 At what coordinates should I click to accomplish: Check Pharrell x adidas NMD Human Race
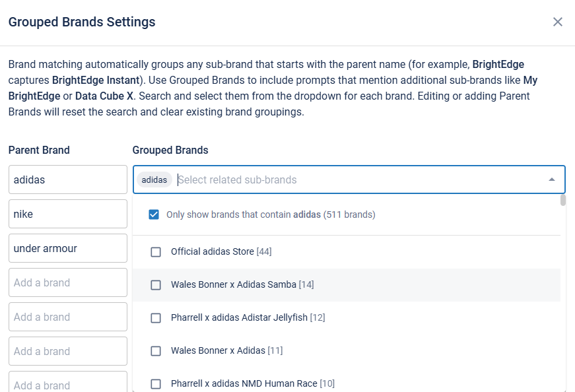(x=156, y=384)
